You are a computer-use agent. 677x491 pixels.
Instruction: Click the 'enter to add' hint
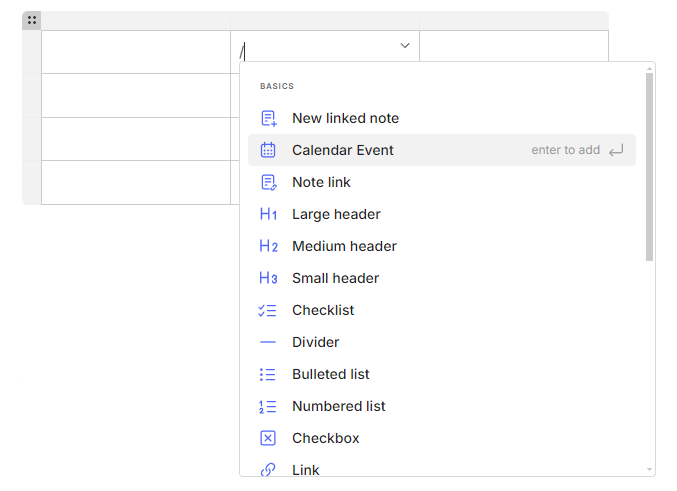pyautogui.click(x=565, y=150)
